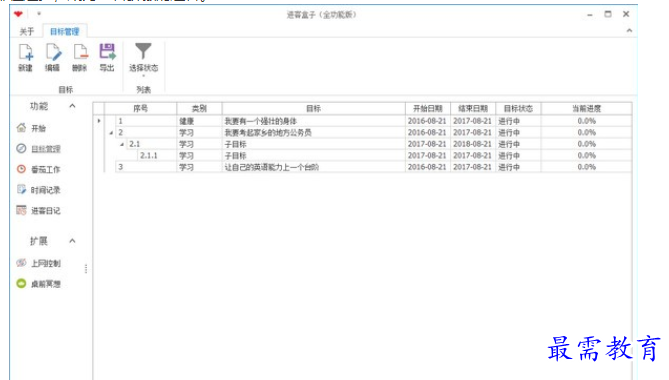Viewport: 669px width, 380px height.
Task: Collapse the 功能 sidebar section
Action: [x=72, y=106]
